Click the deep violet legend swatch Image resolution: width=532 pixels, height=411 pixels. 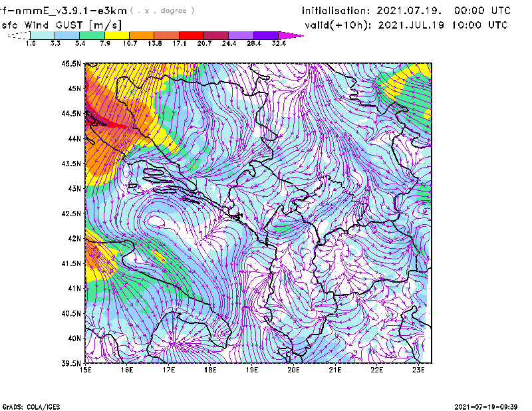click(x=265, y=35)
